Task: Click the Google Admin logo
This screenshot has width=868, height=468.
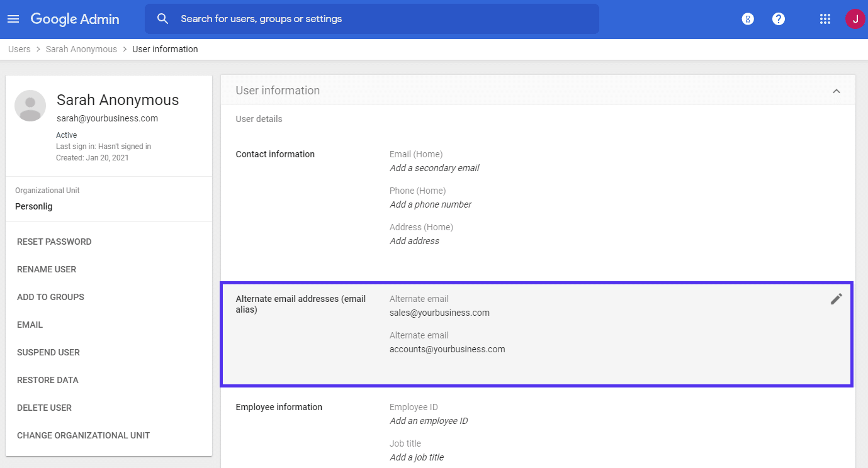Action: point(75,18)
